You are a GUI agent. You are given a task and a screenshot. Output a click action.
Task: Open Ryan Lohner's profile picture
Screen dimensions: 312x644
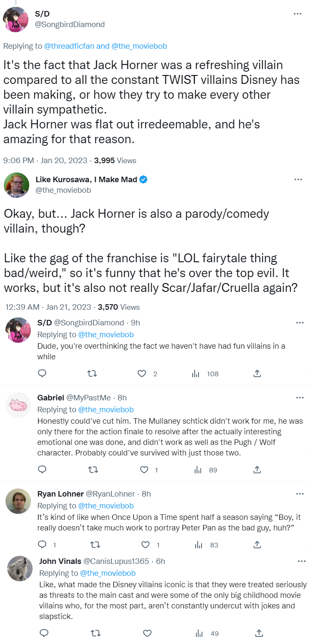pyautogui.click(x=18, y=501)
